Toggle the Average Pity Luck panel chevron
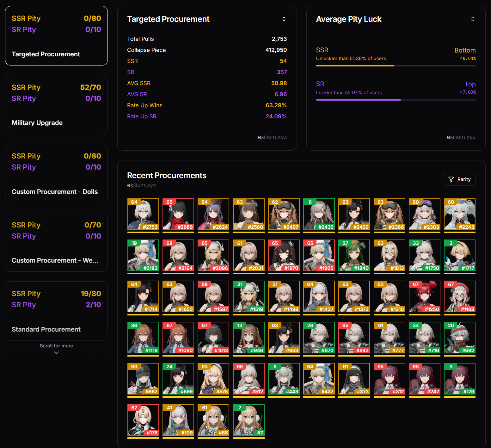The height and width of the screenshot is (448, 491). [473, 19]
